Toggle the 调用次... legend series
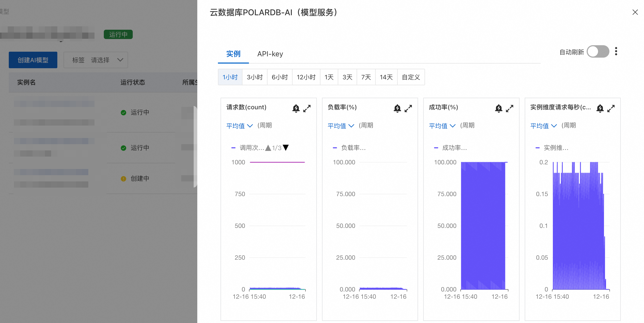The height and width of the screenshot is (323, 644). (x=248, y=148)
